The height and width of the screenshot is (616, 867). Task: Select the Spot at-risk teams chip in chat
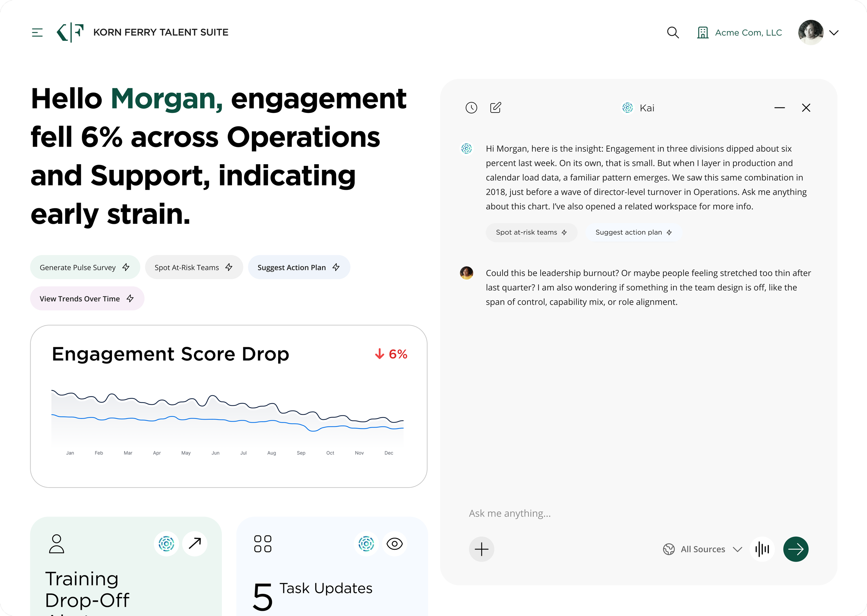point(531,232)
